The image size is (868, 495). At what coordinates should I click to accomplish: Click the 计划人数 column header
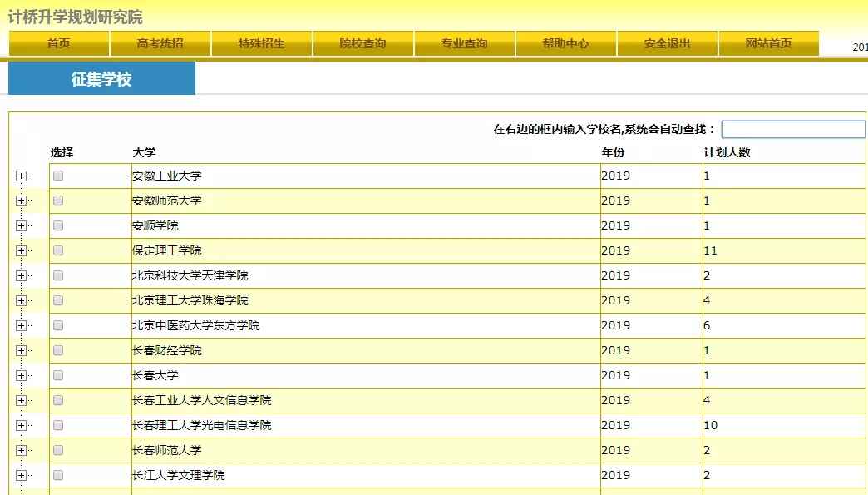click(727, 152)
